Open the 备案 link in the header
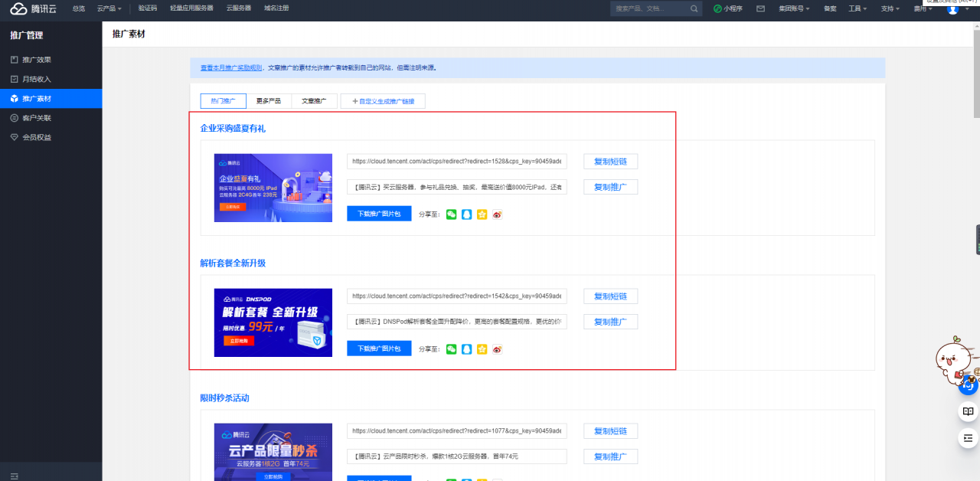Viewport: 980px width, 481px height. coord(830,8)
